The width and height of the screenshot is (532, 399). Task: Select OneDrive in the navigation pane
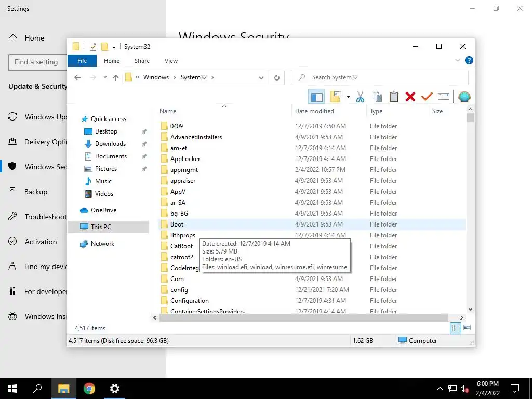(103, 210)
